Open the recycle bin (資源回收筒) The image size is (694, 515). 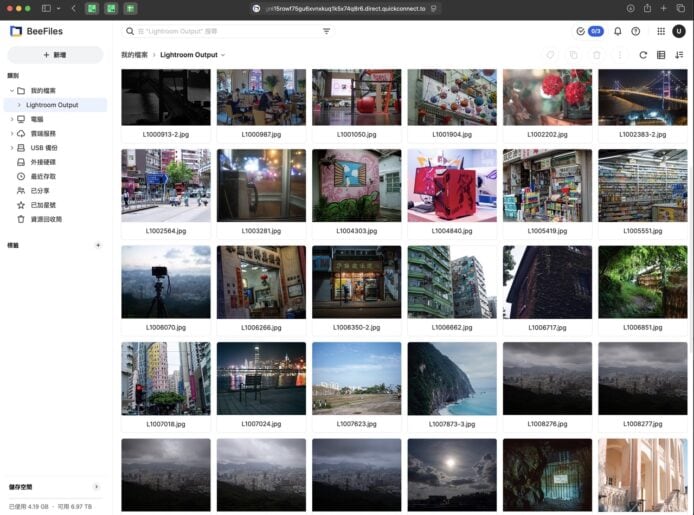point(45,218)
